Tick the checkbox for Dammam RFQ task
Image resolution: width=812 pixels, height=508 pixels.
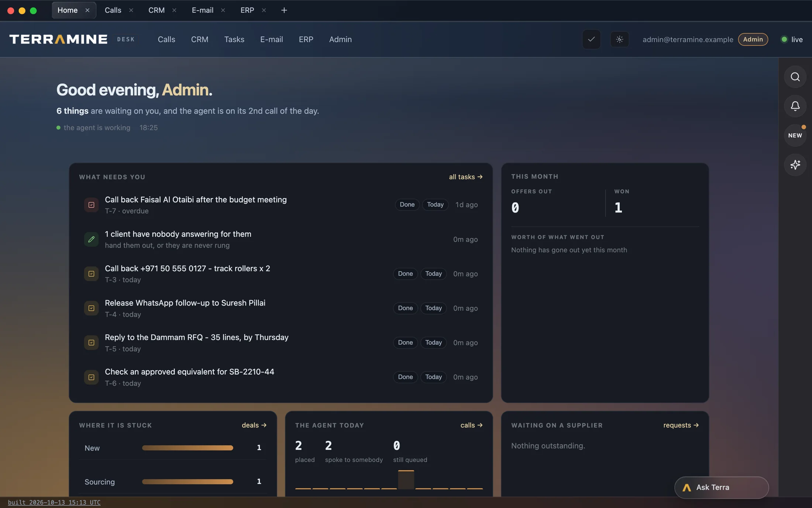tap(91, 342)
